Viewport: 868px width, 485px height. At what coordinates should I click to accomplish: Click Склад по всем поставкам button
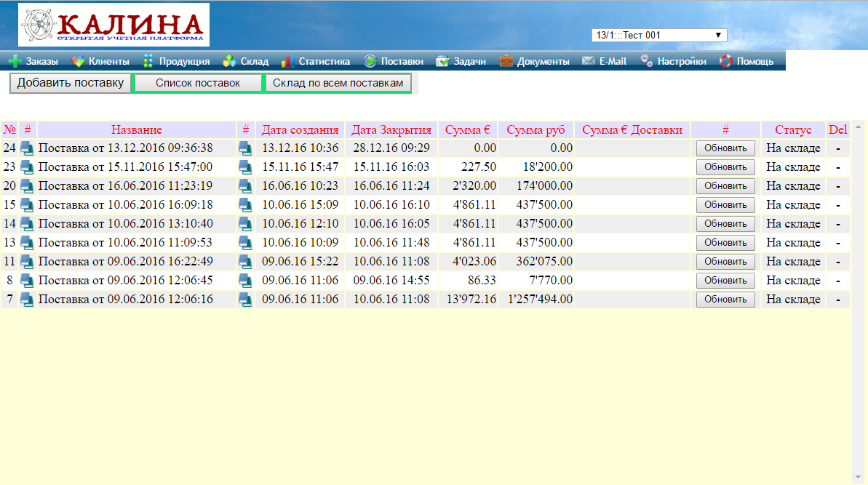click(338, 83)
